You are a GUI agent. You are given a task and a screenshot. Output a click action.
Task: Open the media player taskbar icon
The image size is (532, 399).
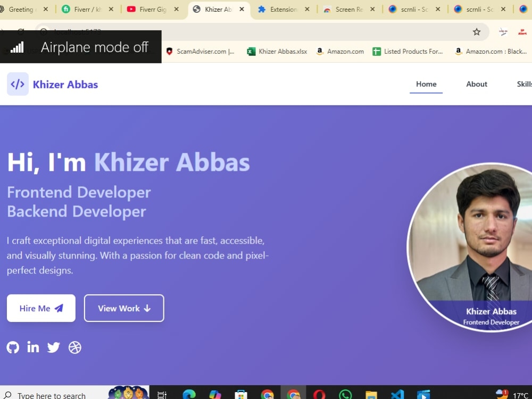[x=423, y=395]
